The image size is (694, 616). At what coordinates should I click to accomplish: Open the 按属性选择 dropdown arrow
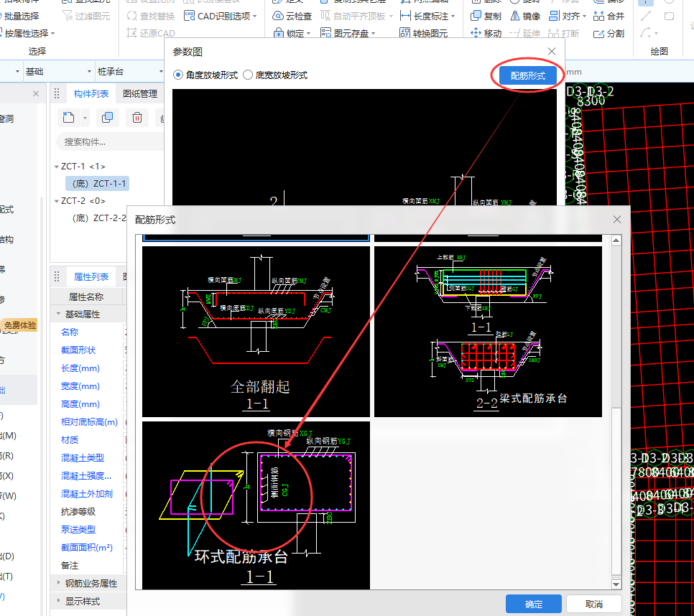(52, 33)
